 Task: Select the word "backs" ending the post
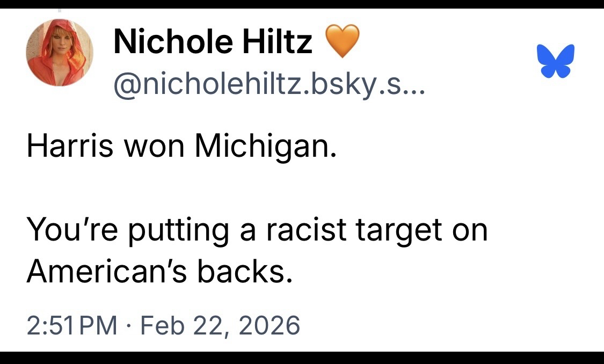pos(245,272)
